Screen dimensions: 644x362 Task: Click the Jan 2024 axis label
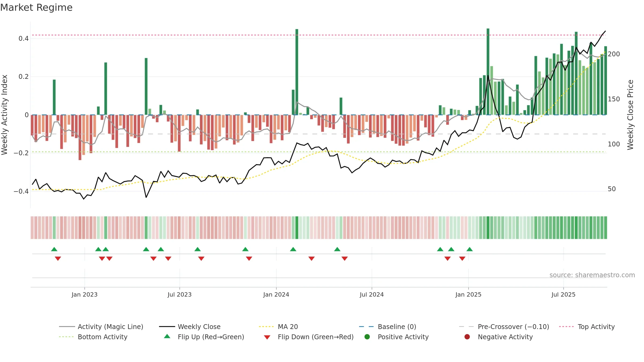click(276, 294)
